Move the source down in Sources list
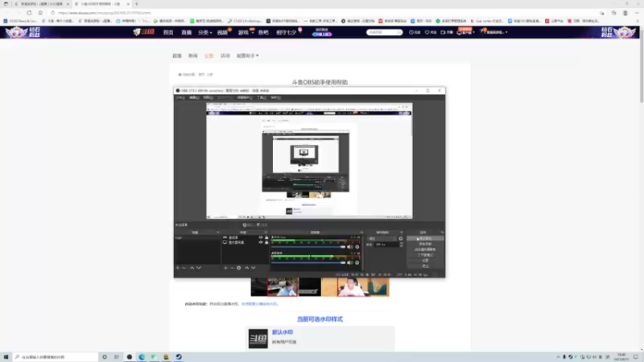The width and height of the screenshot is (644, 362). pyautogui.click(x=254, y=268)
